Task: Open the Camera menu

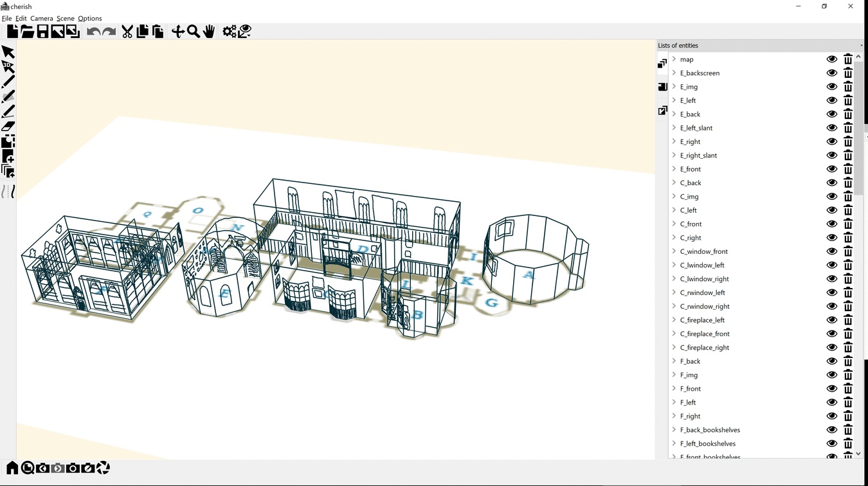Action: [41, 19]
